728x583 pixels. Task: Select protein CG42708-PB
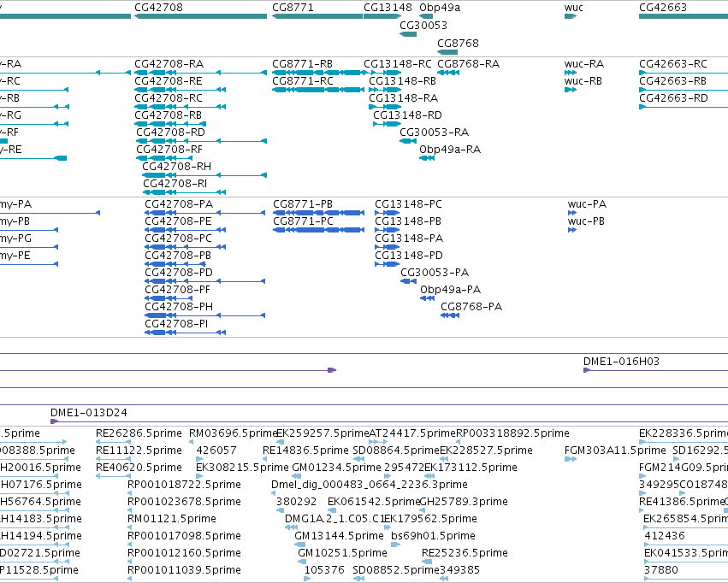178,256
